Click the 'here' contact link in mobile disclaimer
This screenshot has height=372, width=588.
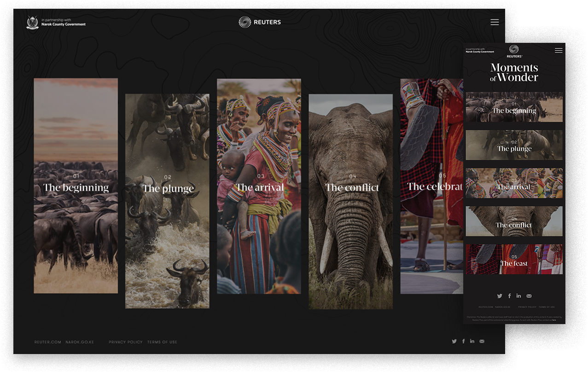coord(554,320)
